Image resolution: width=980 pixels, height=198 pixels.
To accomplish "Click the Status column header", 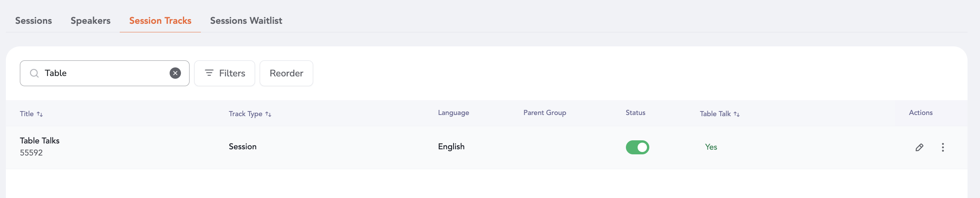I will coord(635,113).
